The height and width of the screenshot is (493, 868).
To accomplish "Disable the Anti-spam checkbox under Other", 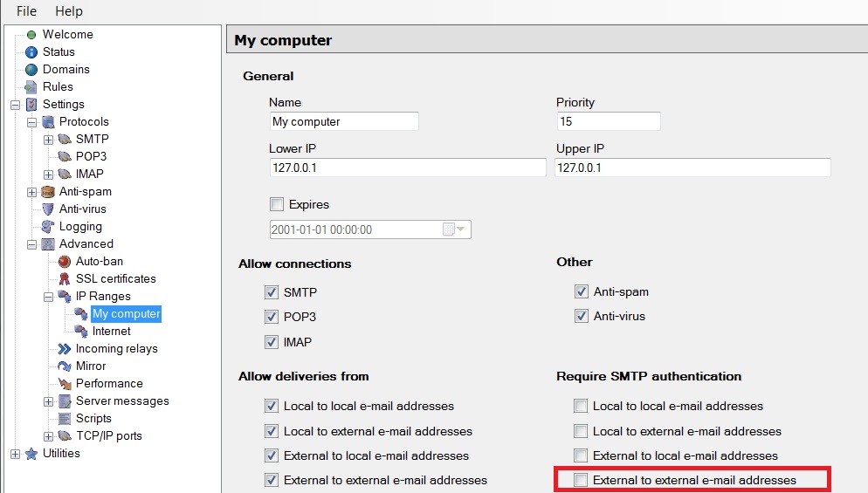I will (x=582, y=292).
